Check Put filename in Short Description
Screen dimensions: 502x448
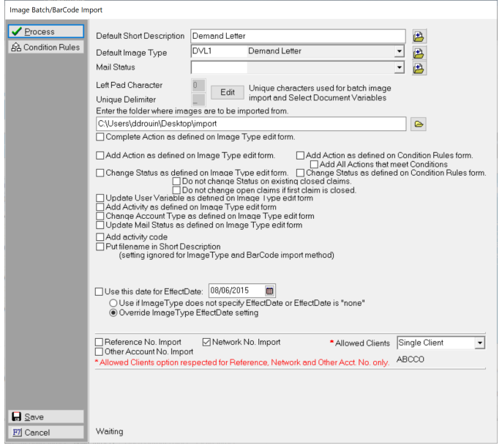(x=100, y=247)
